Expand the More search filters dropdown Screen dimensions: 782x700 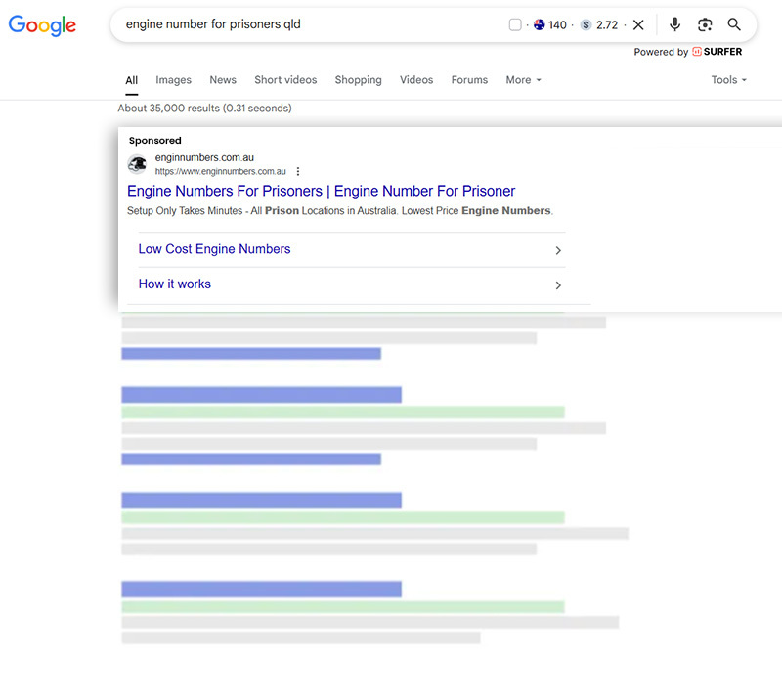pos(523,80)
